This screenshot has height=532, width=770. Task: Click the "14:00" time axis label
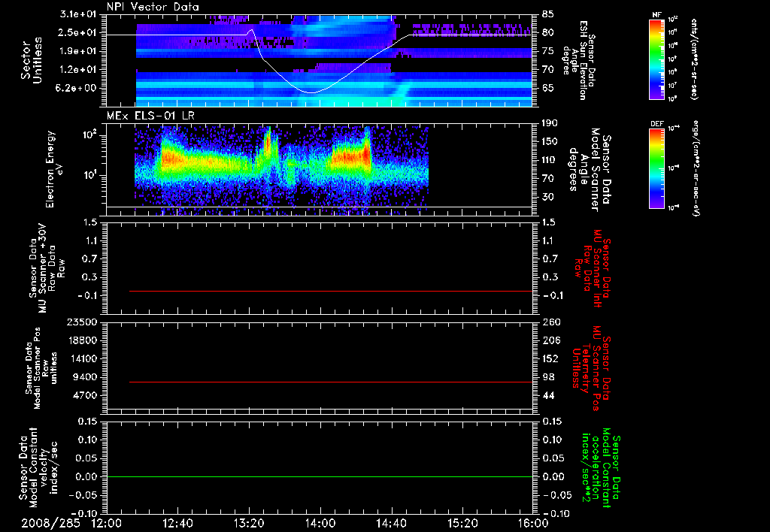[320, 523]
